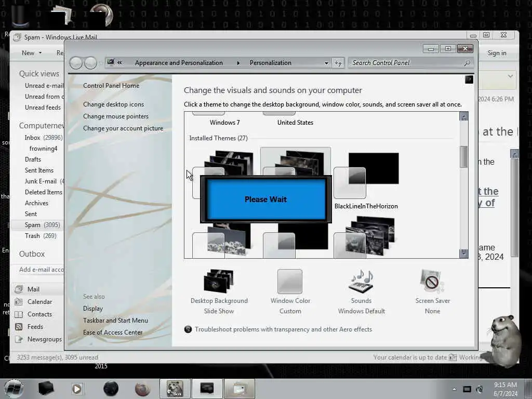The image size is (532, 399).
Task: Open Desktop Background Slide Show settings
Action: (219, 292)
